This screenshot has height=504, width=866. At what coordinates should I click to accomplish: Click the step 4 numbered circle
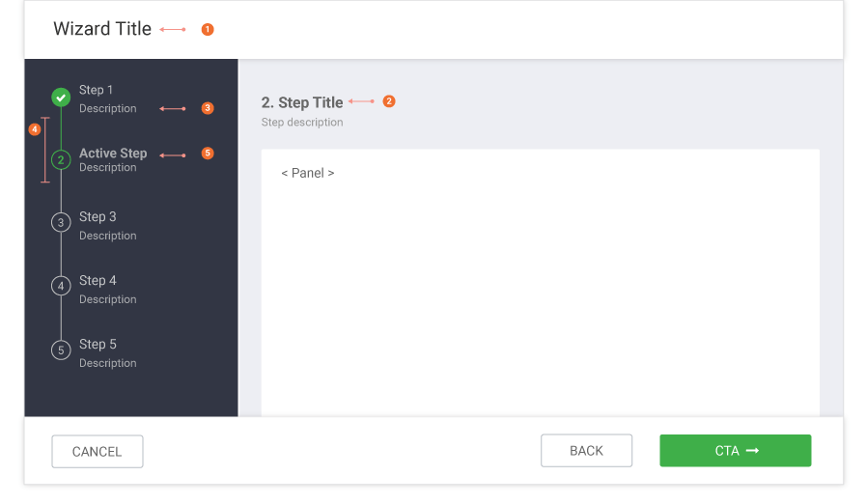click(61, 286)
